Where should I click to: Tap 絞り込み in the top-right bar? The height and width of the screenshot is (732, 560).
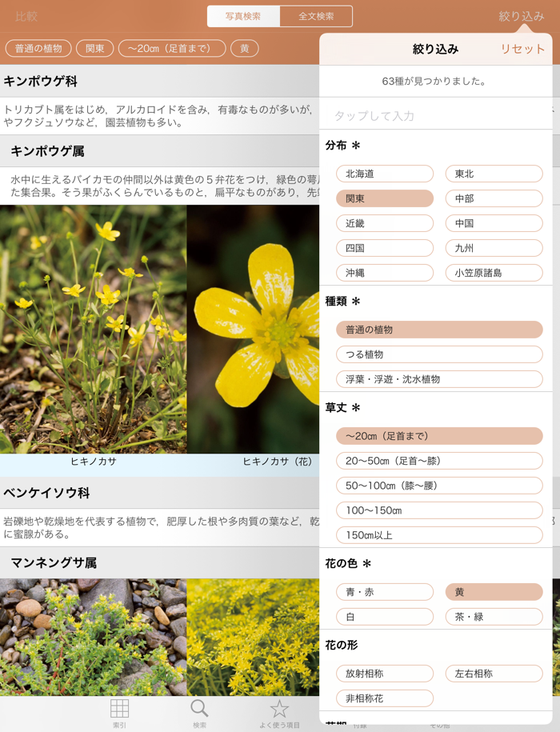(522, 16)
